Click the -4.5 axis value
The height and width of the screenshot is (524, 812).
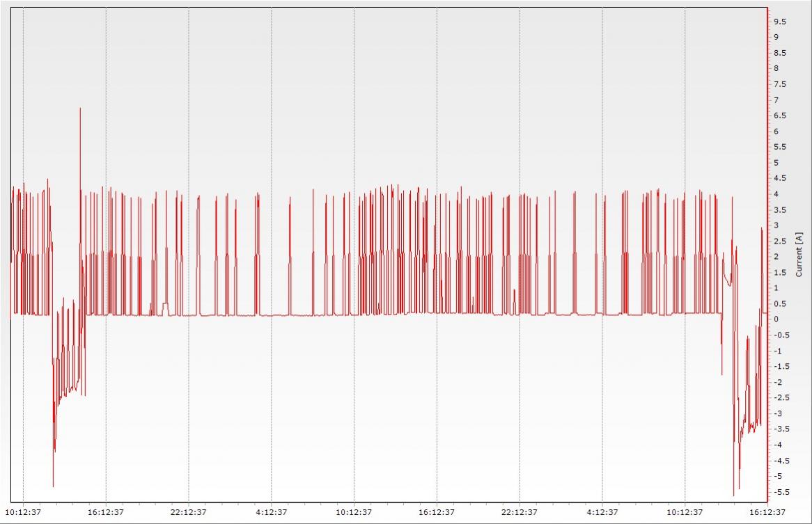(781, 461)
